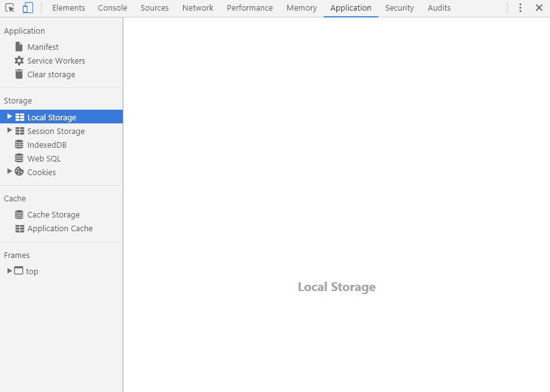The height and width of the screenshot is (392, 550).
Task: Go to the Memory tab
Action: [301, 7]
